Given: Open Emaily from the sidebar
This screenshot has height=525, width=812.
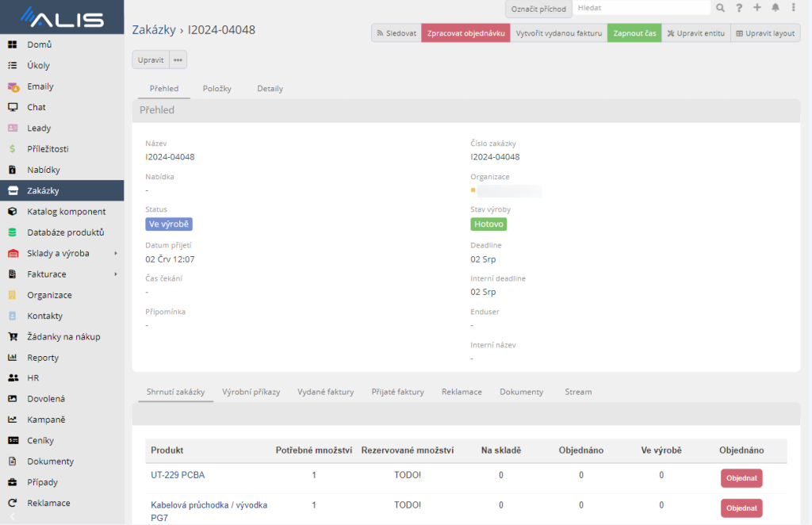Looking at the screenshot, I should coord(40,86).
